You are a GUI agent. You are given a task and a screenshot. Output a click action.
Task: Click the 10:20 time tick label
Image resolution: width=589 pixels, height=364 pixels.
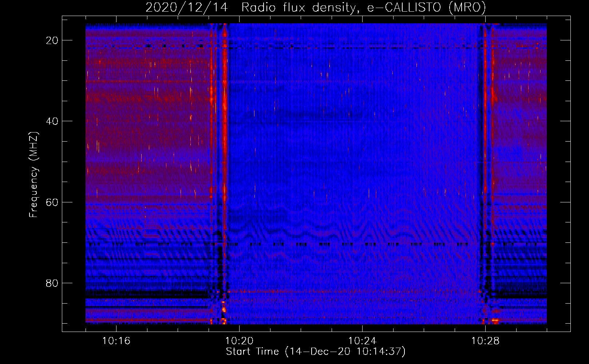click(239, 341)
